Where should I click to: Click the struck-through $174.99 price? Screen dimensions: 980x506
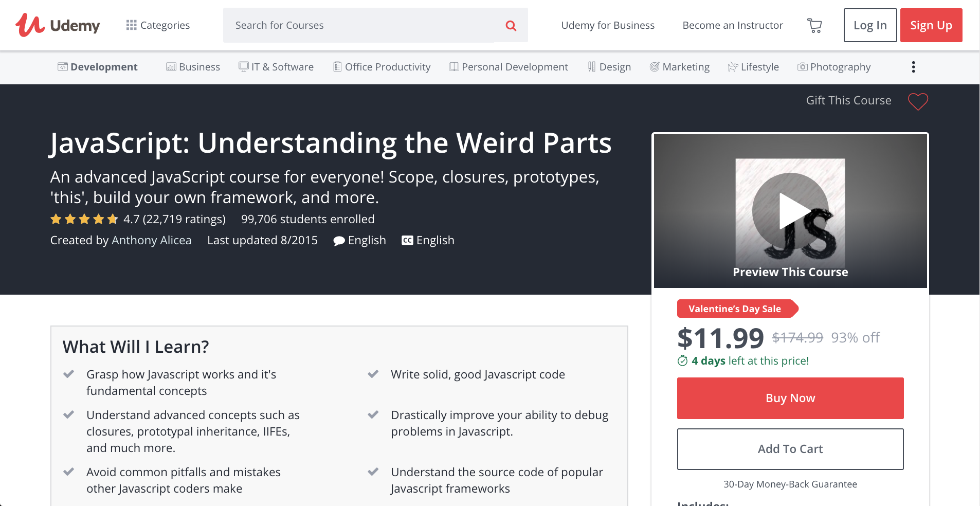pos(797,337)
